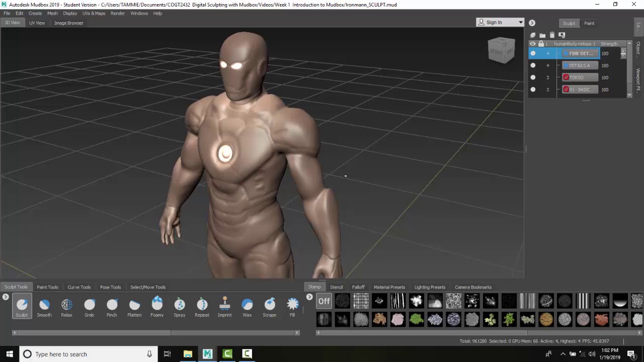Click the layer folder icon
644x362 pixels.
[x=542, y=35]
